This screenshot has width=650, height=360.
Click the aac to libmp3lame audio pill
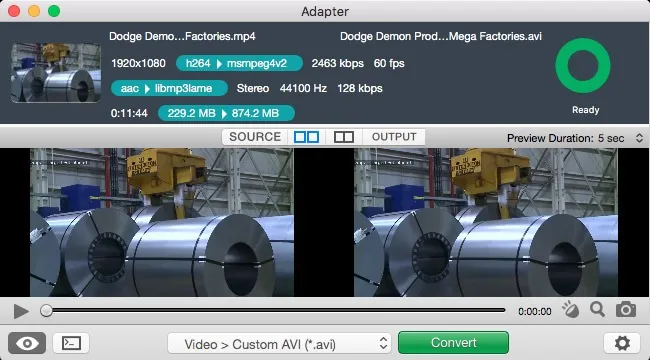pos(169,88)
